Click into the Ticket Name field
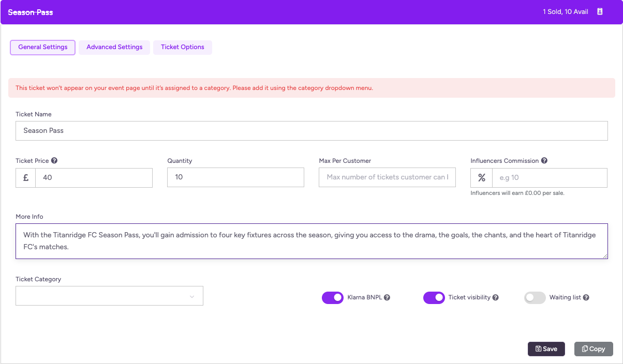 click(311, 131)
